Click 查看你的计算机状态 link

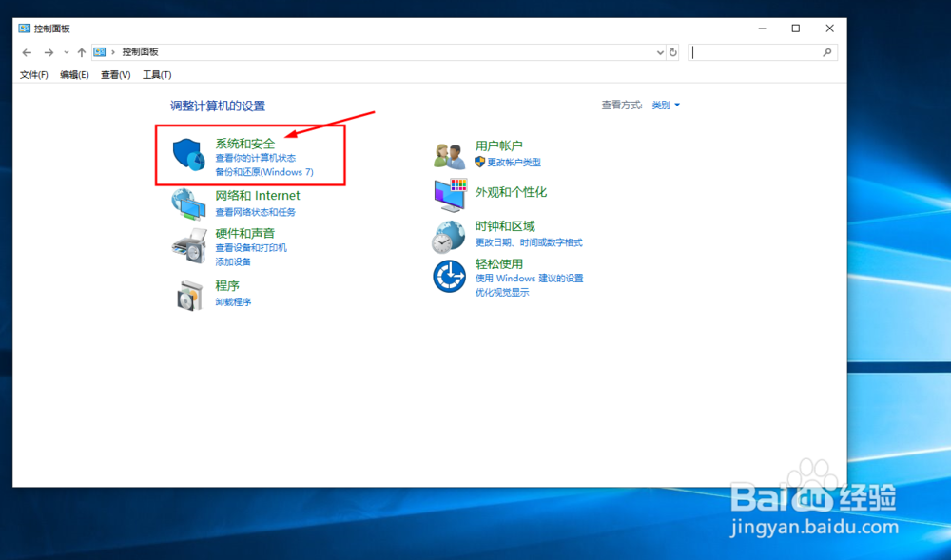[x=255, y=158]
